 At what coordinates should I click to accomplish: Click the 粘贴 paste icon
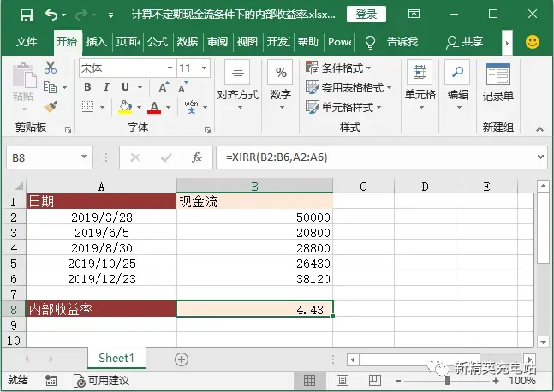tap(24, 75)
